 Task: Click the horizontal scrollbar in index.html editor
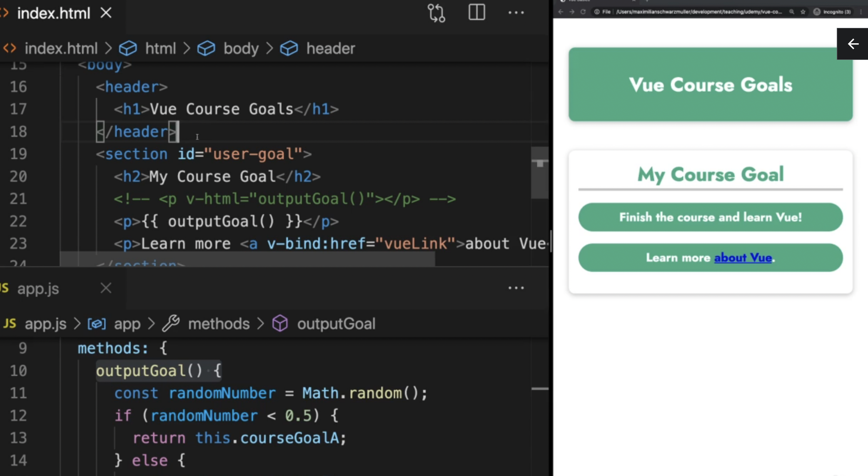click(x=247, y=259)
